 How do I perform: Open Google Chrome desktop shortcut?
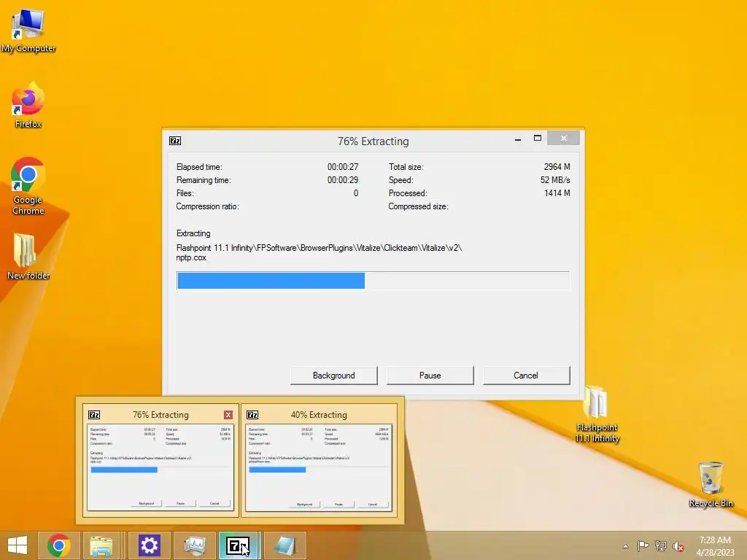[x=28, y=186]
